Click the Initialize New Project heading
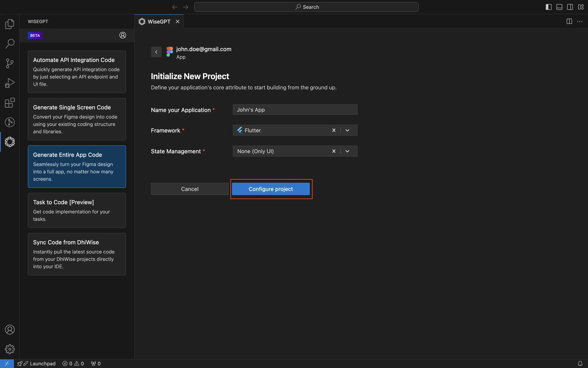Screen dimensions: 588x368 click(190, 76)
